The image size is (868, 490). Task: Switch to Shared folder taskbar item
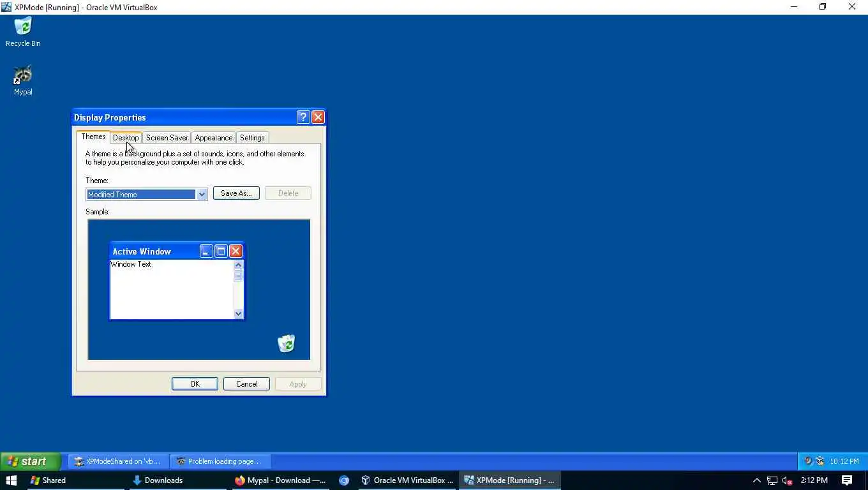click(75, 480)
